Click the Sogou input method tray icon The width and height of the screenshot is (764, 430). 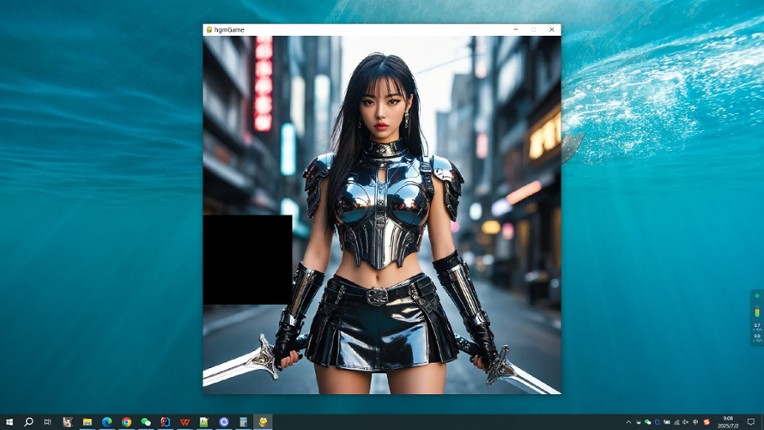(707, 422)
